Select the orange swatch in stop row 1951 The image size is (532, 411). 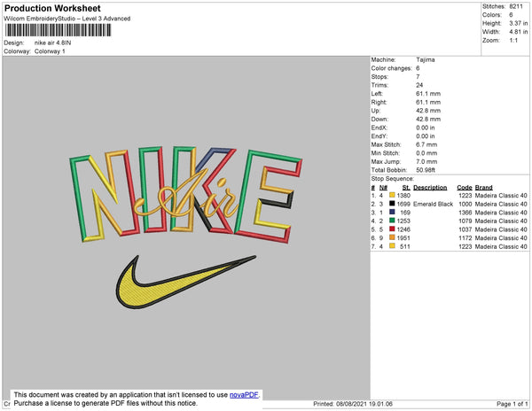pos(392,237)
